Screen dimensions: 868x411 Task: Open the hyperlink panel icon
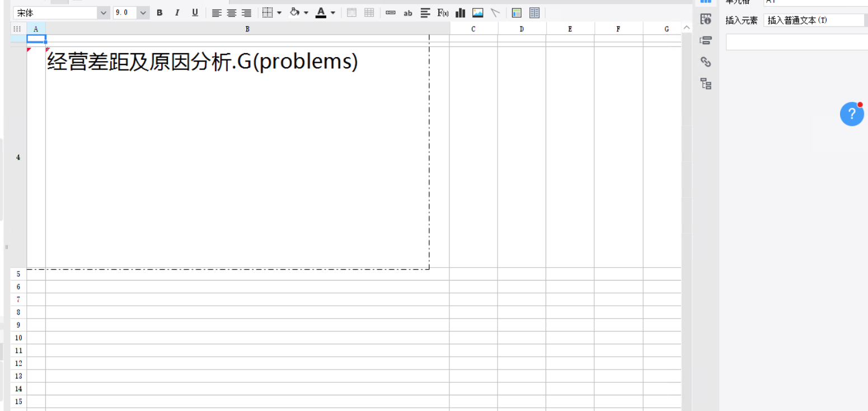click(706, 62)
